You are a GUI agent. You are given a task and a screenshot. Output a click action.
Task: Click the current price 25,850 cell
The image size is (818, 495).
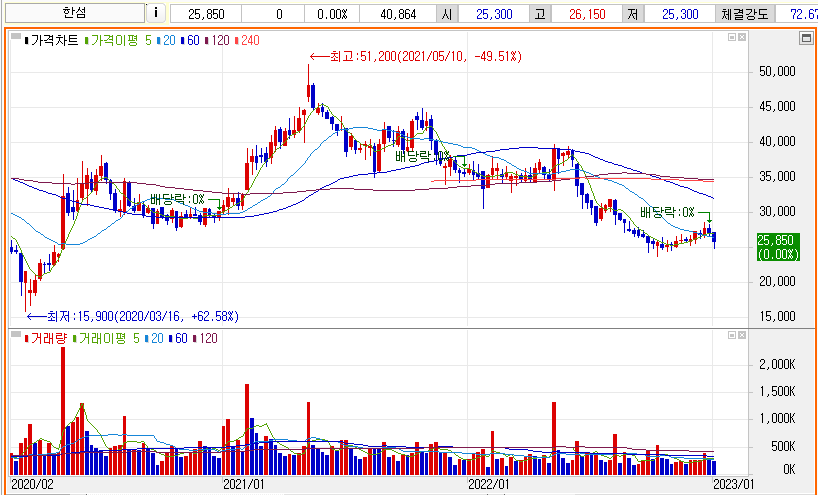(x=206, y=14)
